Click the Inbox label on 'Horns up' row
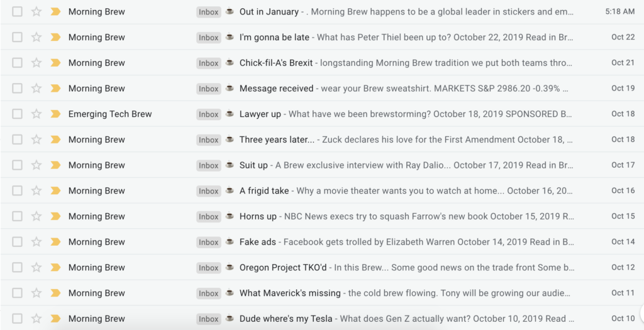644x330 pixels. [209, 217]
